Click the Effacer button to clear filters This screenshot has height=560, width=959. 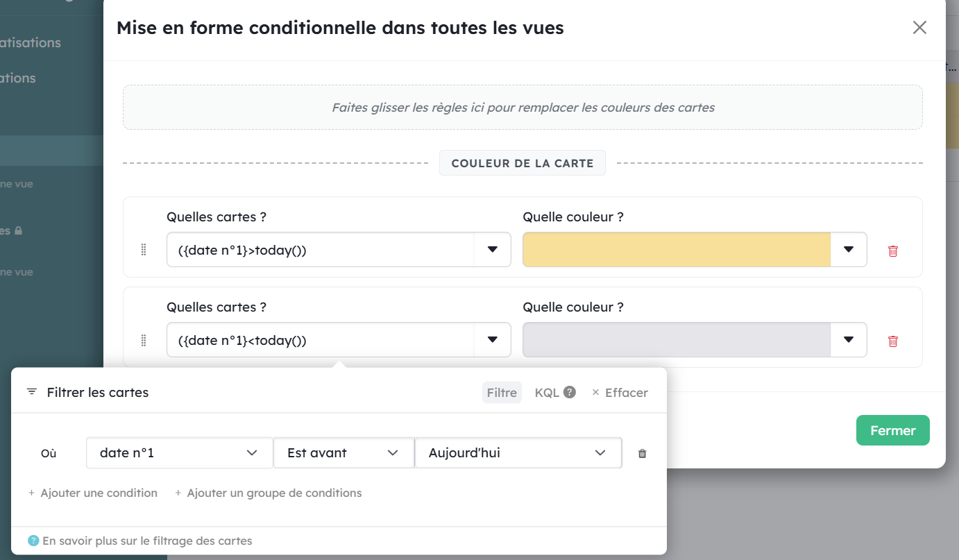coord(620,393)
